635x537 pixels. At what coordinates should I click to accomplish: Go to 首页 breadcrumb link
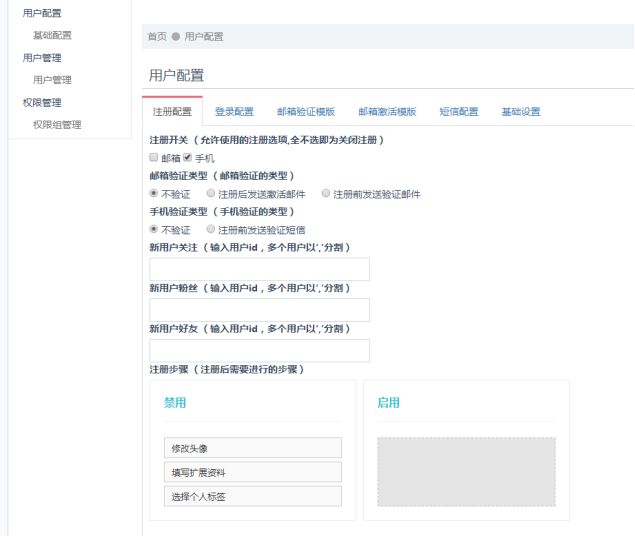157,36
